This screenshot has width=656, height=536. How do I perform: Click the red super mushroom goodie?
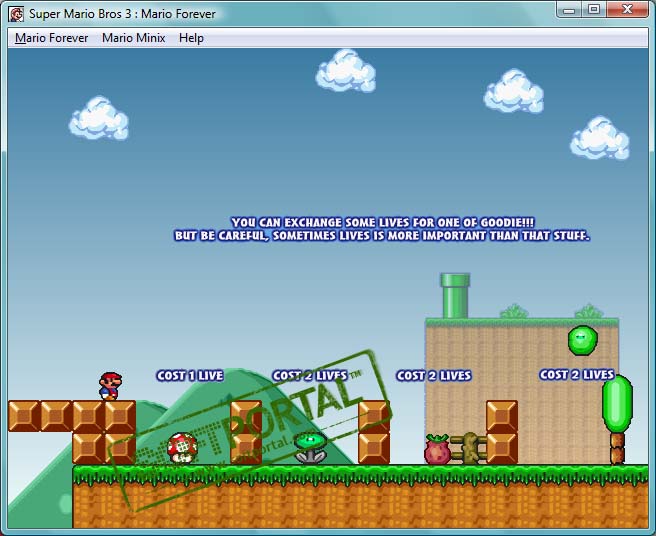tap(182, 448)
